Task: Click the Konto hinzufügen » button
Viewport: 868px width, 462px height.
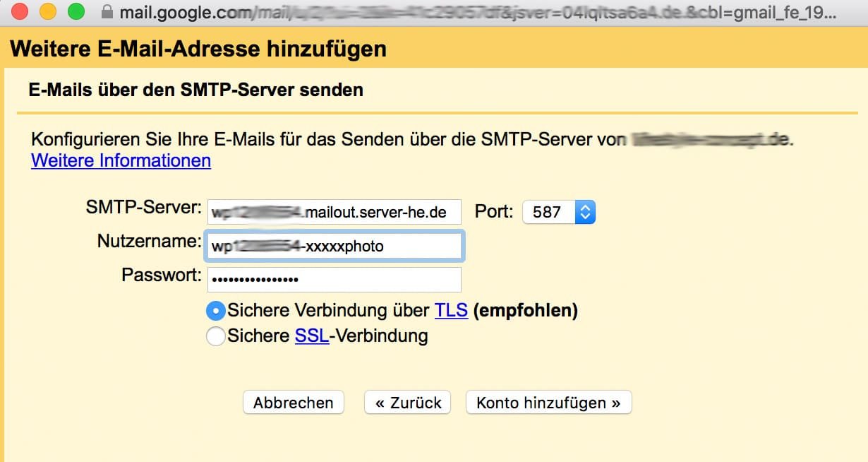Action: pyautogui.click(x=548, y=403)
